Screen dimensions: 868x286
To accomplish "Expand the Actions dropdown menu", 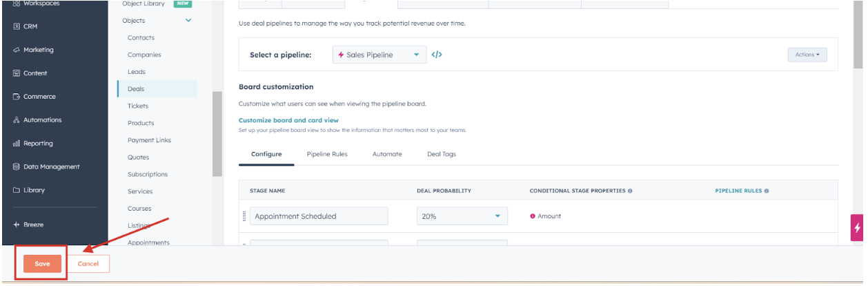I will point(807,55).
